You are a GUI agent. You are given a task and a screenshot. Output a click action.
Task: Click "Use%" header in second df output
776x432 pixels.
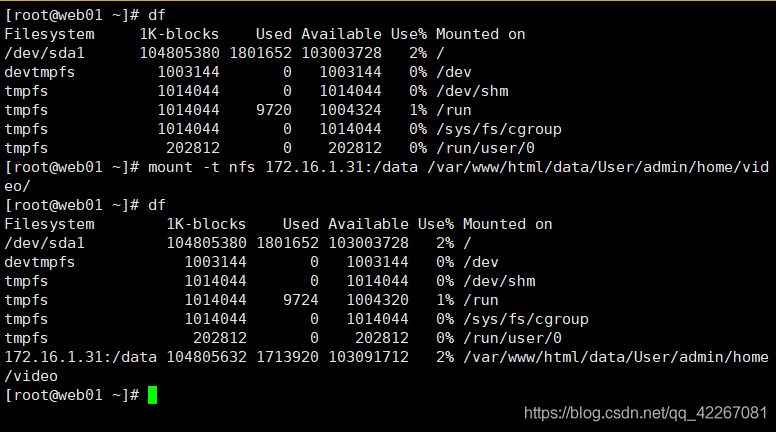(436, 224)
